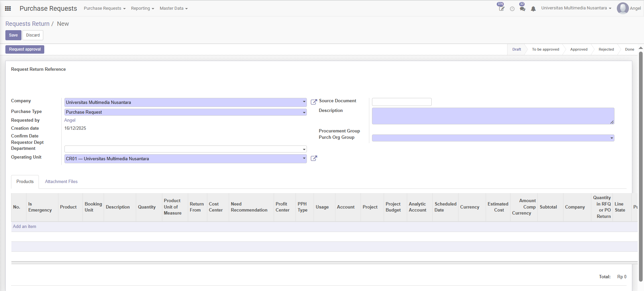Open the clock activity icon
644x291 pixels.
tap(512, 9)
